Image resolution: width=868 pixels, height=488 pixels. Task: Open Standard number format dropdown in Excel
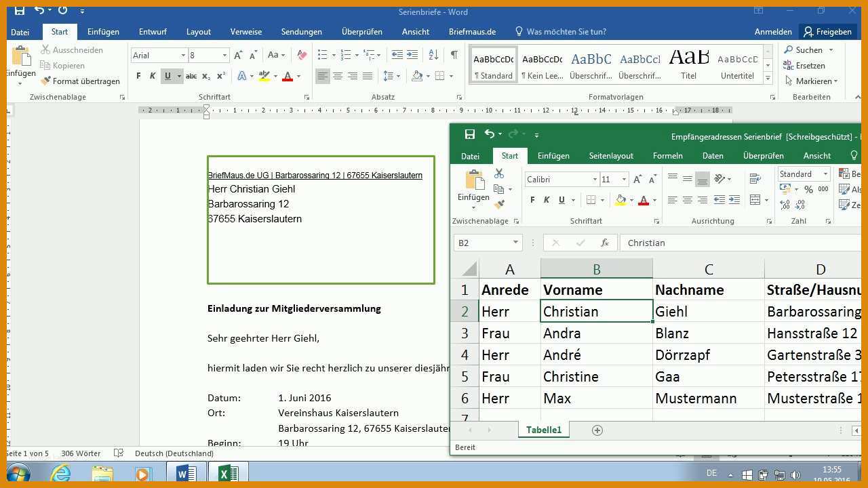[x=825, y=174]
